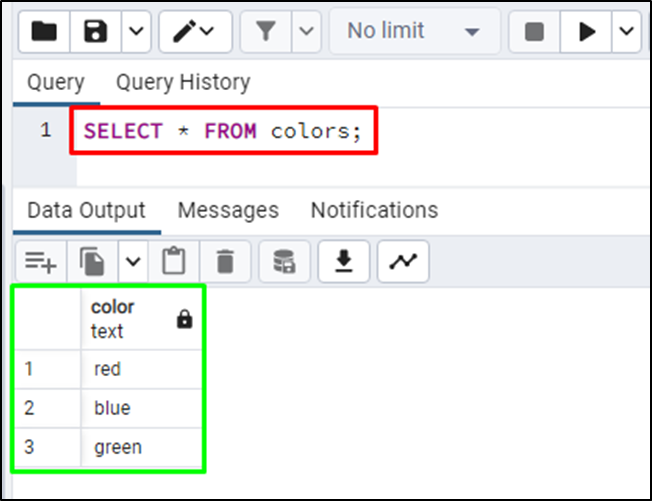Expand the copy options dropdown arrow

[x=133, y=262]
